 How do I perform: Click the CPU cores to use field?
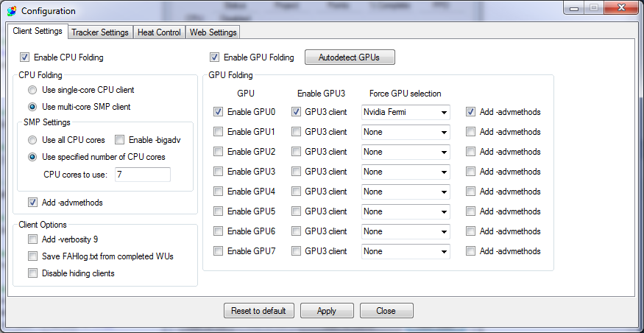[143, 175]
